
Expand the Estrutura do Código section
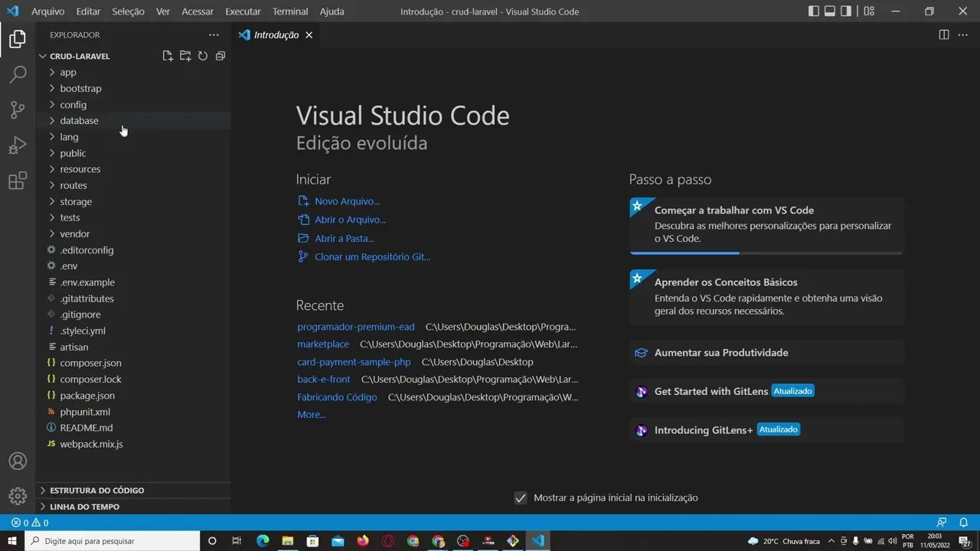pos(133,491)
